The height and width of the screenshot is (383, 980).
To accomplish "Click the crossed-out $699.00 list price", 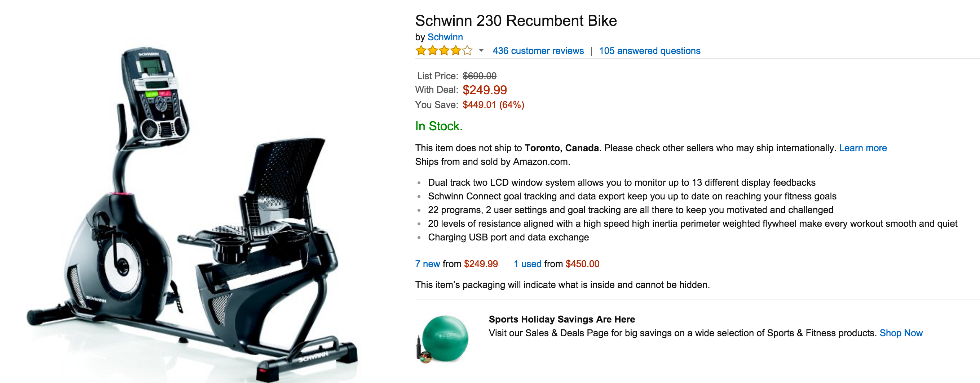I will pyautogui.click(x=479, y=76).
